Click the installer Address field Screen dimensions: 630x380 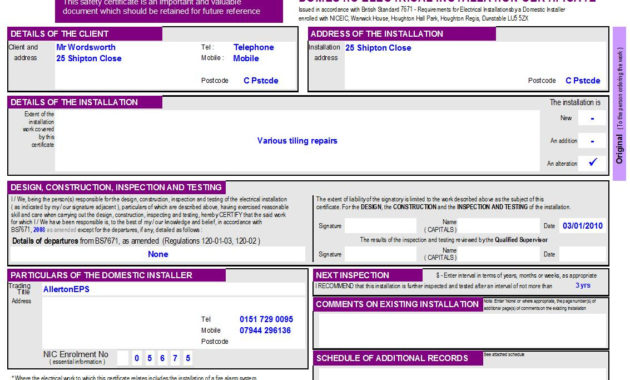[121, 323]
